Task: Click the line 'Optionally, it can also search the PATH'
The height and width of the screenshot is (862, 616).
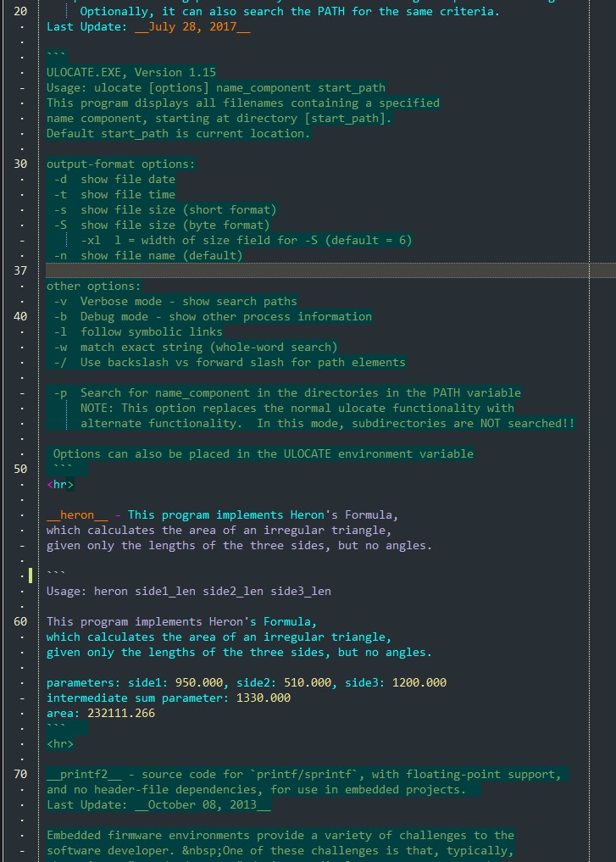Action: (290, 11)
